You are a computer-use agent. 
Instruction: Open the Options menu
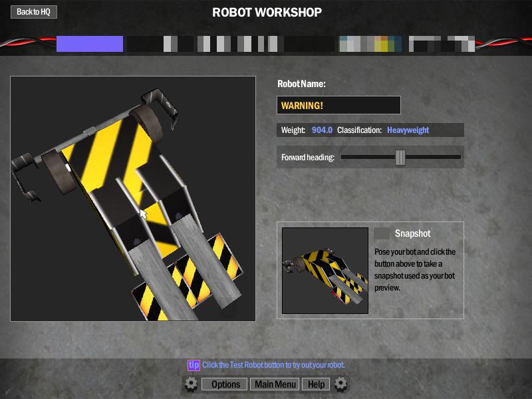224,384
